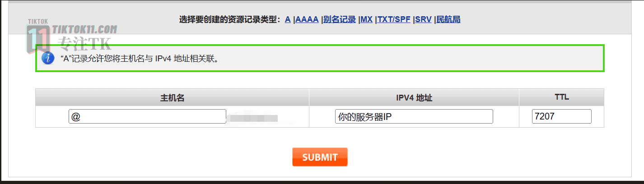
Task: Submit the record with SUBMIT button
Action: pyautogui.click(x=320, y=157)
